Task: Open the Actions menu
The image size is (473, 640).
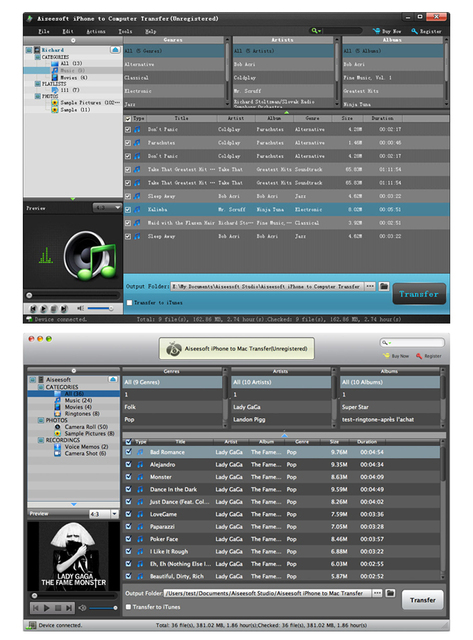Action: tap(96, 31)
